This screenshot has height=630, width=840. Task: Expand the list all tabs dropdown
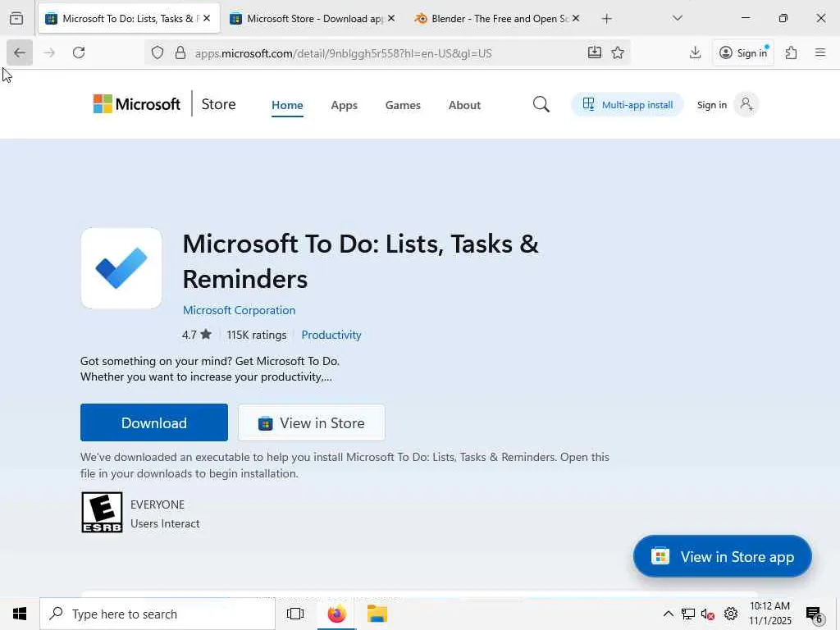(677, 18)
